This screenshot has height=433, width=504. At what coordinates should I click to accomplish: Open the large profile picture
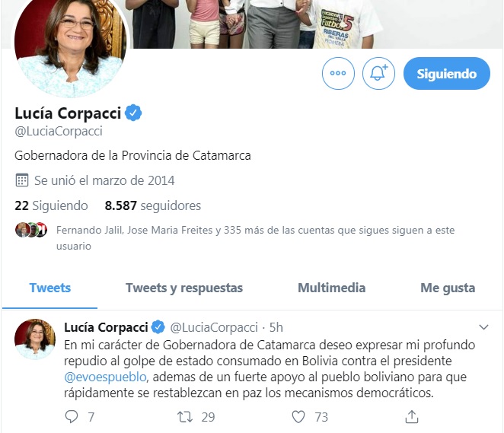pyautogui.click(x=70, y=43)
